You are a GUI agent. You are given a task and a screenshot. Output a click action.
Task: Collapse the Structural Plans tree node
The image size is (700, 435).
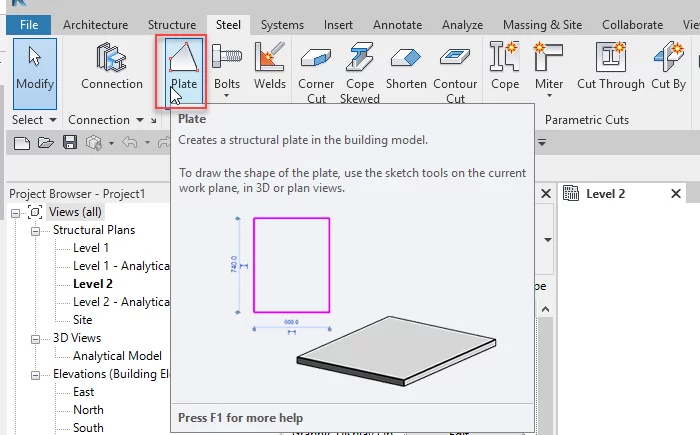pos(36,230)
